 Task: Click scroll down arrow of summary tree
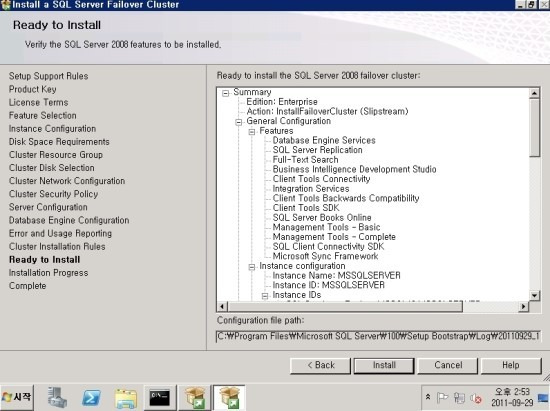[534, 295]
